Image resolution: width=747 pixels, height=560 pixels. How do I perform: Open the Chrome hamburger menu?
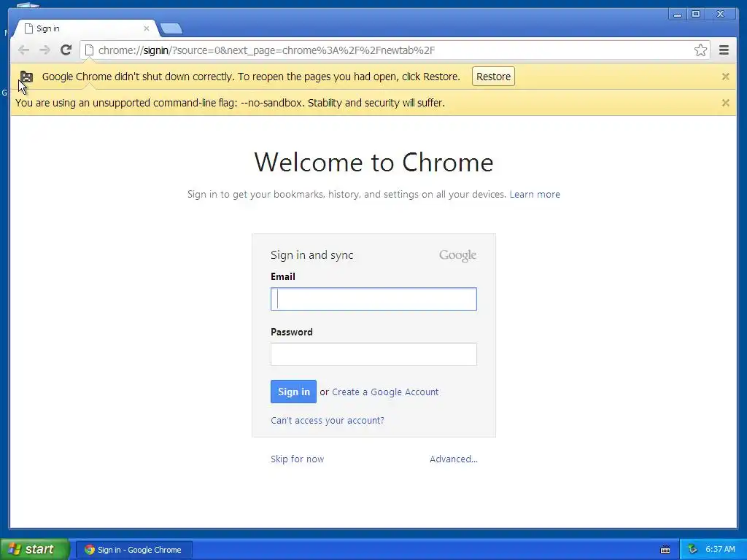[x=724, y=50]
